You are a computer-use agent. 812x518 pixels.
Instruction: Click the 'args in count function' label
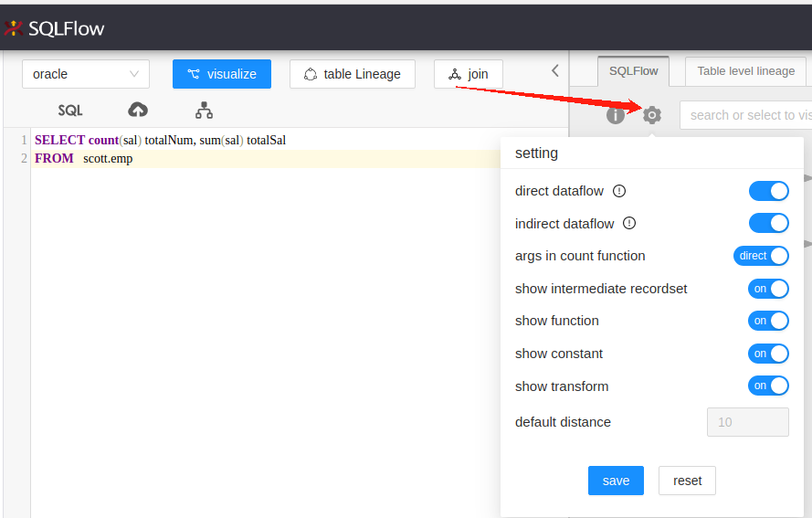[580, 256]
